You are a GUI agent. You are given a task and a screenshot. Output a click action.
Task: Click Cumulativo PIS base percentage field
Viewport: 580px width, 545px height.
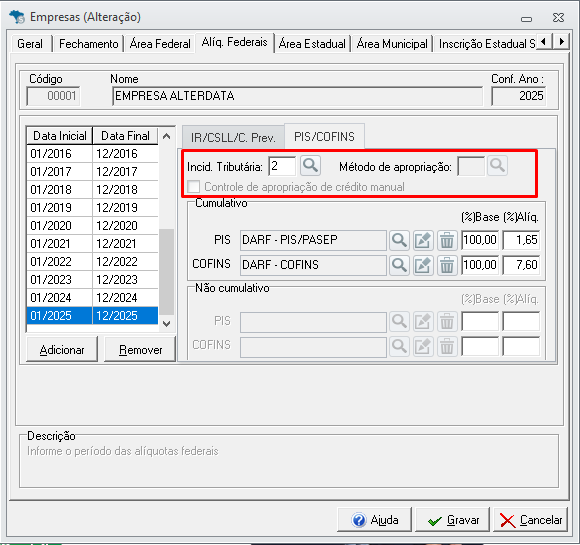480,240
